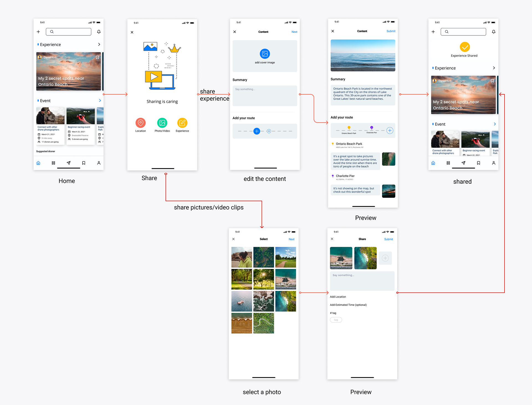Tap Submit on Share preview screen

[388, 239]
